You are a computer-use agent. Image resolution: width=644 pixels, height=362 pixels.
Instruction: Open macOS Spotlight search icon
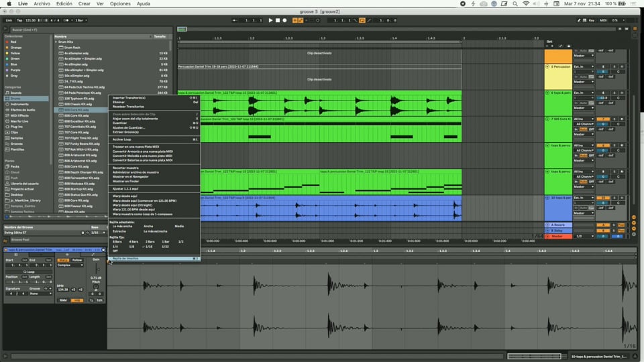515,4
